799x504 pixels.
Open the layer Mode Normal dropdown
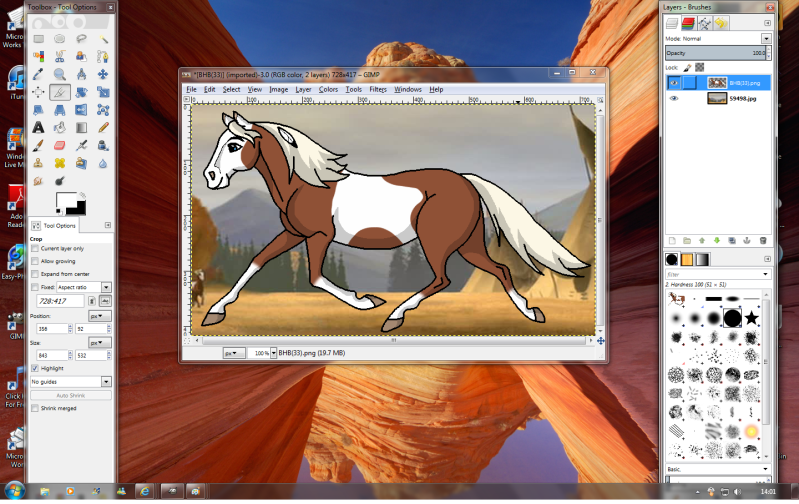click(766, 39)
